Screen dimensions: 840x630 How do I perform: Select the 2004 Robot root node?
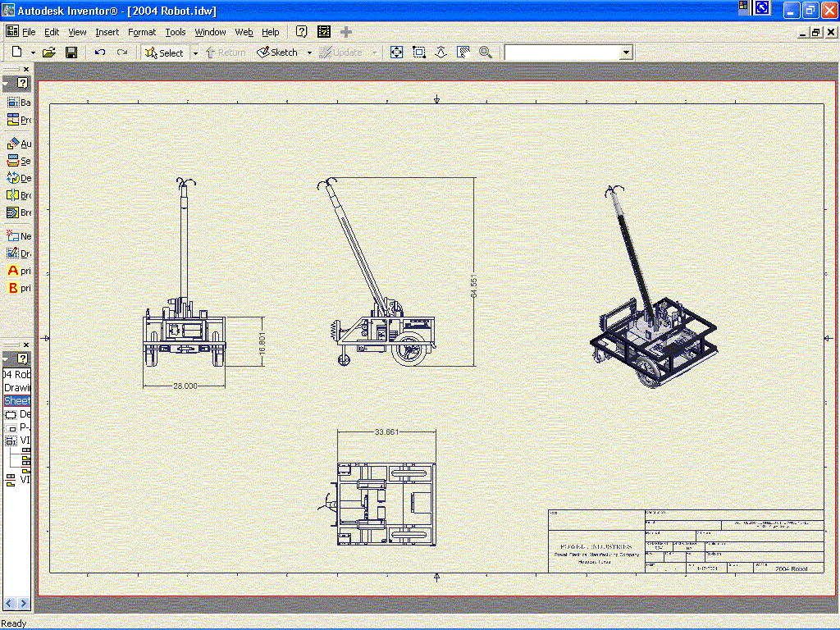[17, 374]
